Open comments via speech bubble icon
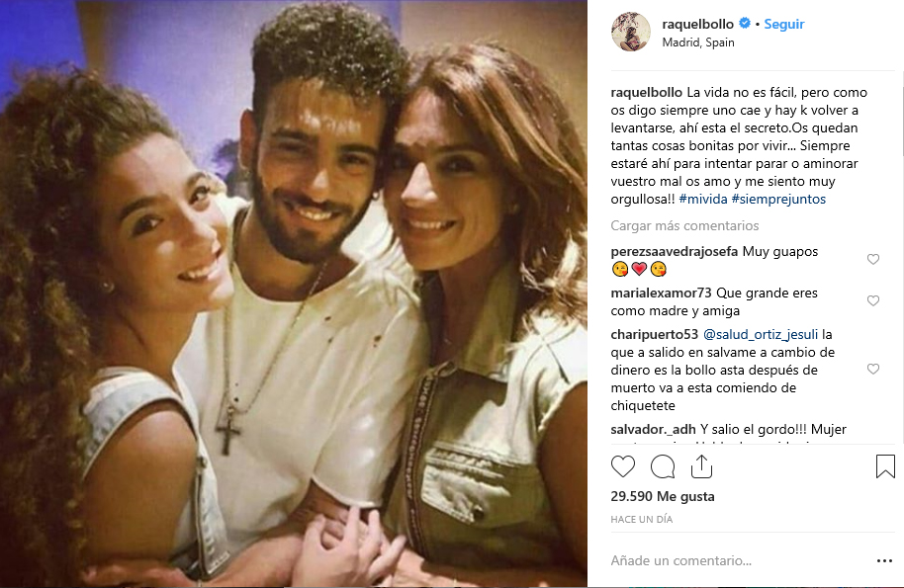 (663, 466)
